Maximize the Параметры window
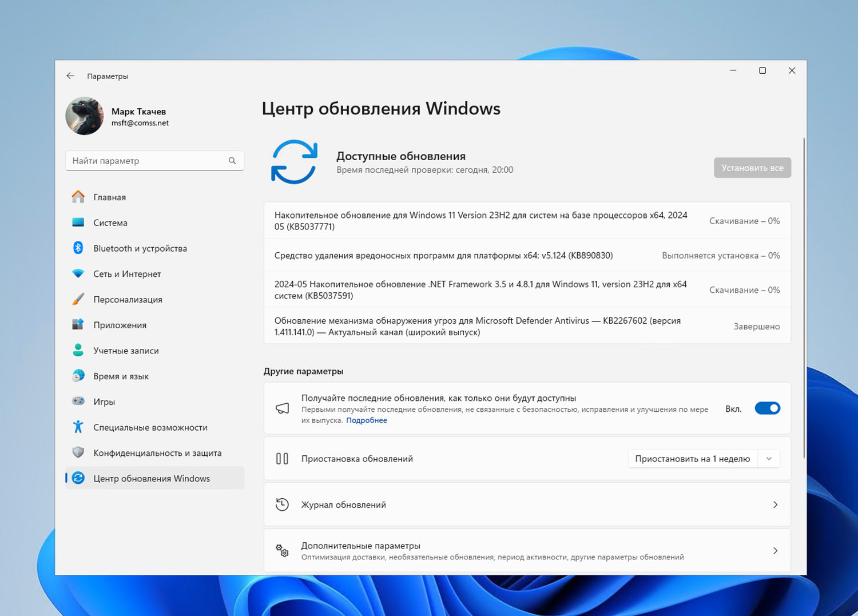Screen dimensions: 858x616 [762, 70]
